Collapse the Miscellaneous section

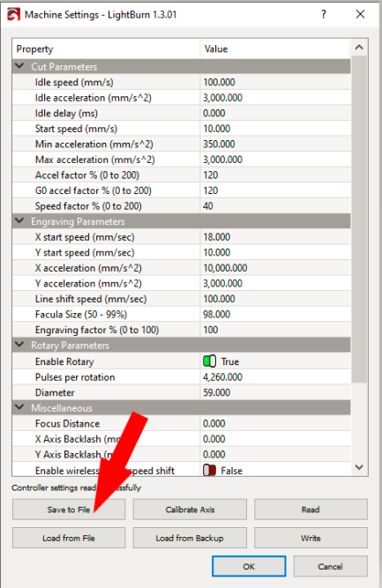coord(19,407)
